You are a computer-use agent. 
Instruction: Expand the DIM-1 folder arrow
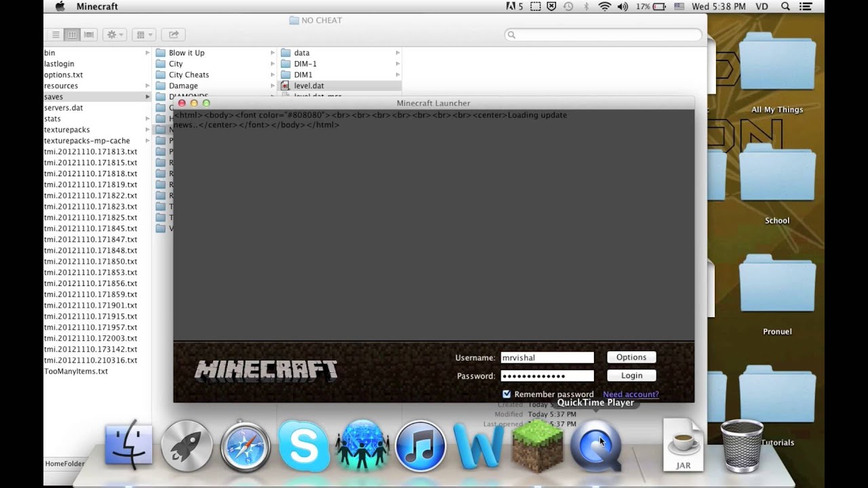(397, 64)
